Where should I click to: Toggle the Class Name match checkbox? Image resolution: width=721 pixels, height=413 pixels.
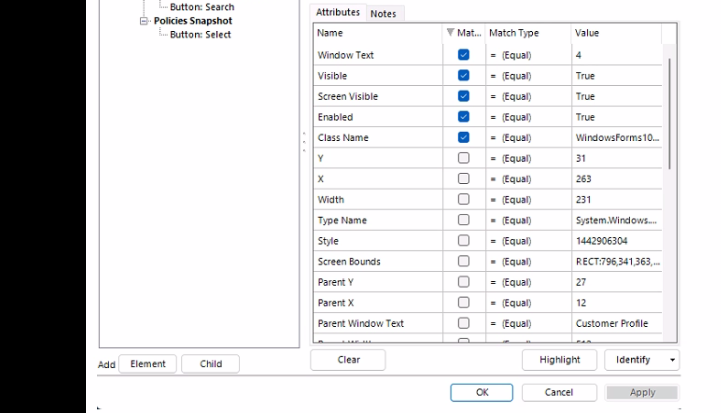pos(464,138)
